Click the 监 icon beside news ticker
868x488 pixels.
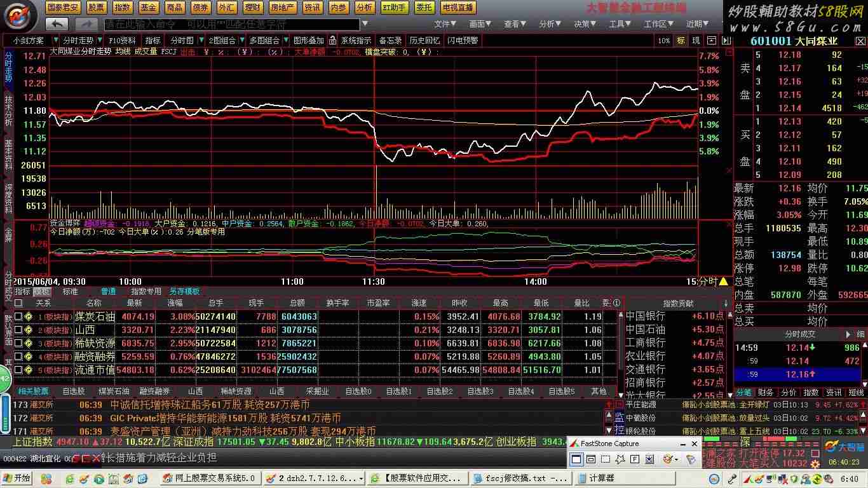click(x=619, y=417)
